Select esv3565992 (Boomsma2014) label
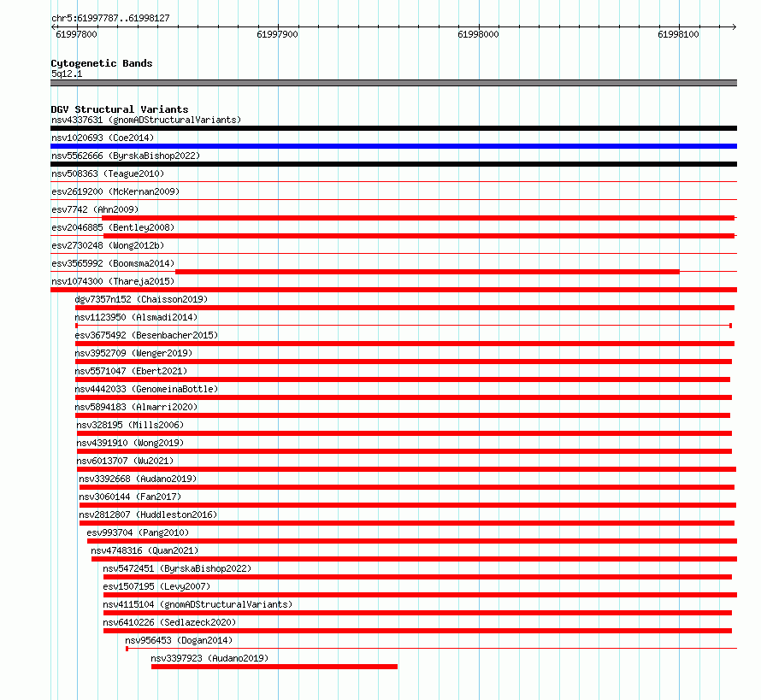This screenshot has height=700, width=761. (x=113, y=263)
